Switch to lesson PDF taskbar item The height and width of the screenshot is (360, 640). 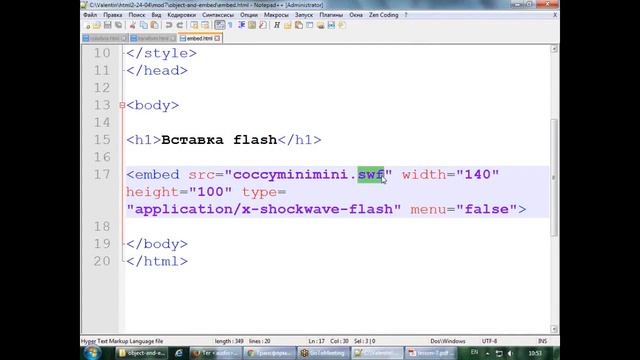tap(431, 353)
